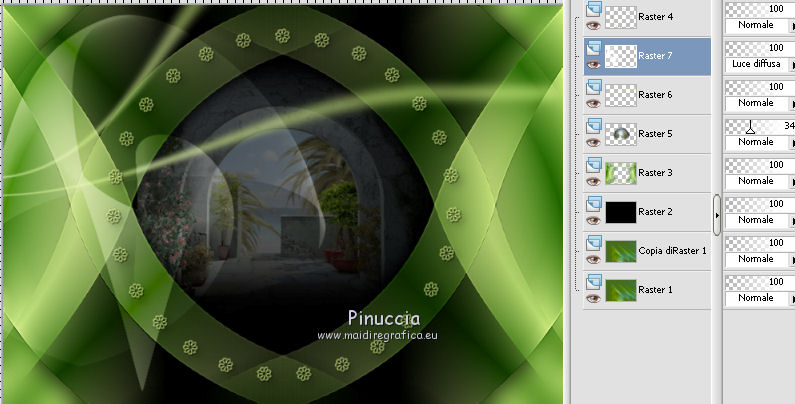The image size is (795, 404).
Task: Hide the Raster 7 layer
Action: (x=593, y=64)
